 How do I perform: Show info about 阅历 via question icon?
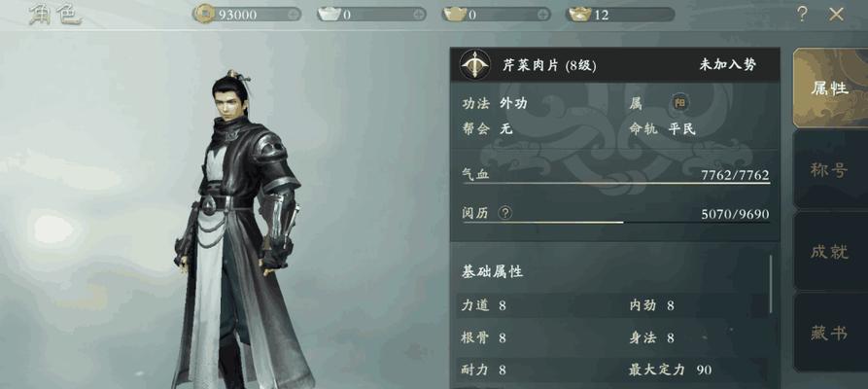[x=504, y=213]
